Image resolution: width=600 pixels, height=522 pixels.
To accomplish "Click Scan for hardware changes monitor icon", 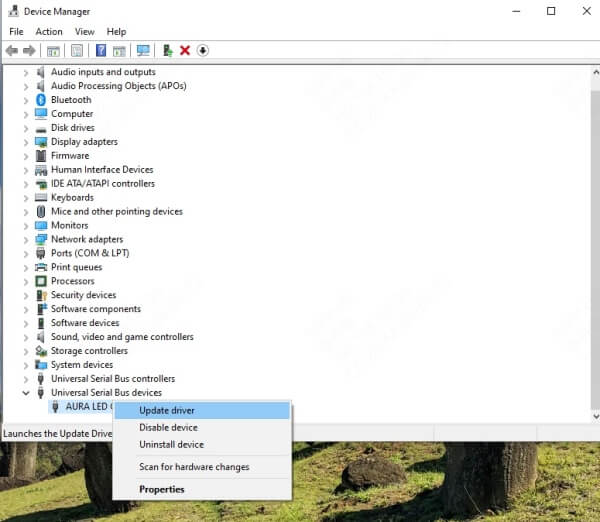I will 143,51.
